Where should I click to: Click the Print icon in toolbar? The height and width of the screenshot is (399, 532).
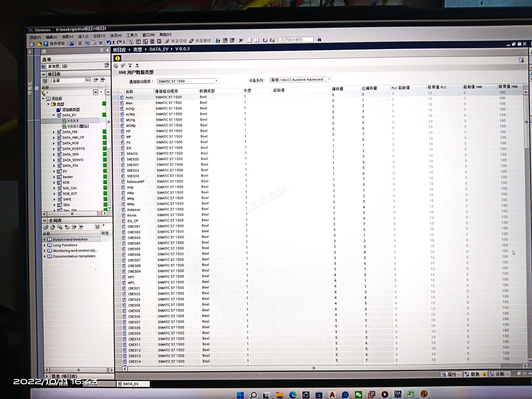(x=72, y=44)
